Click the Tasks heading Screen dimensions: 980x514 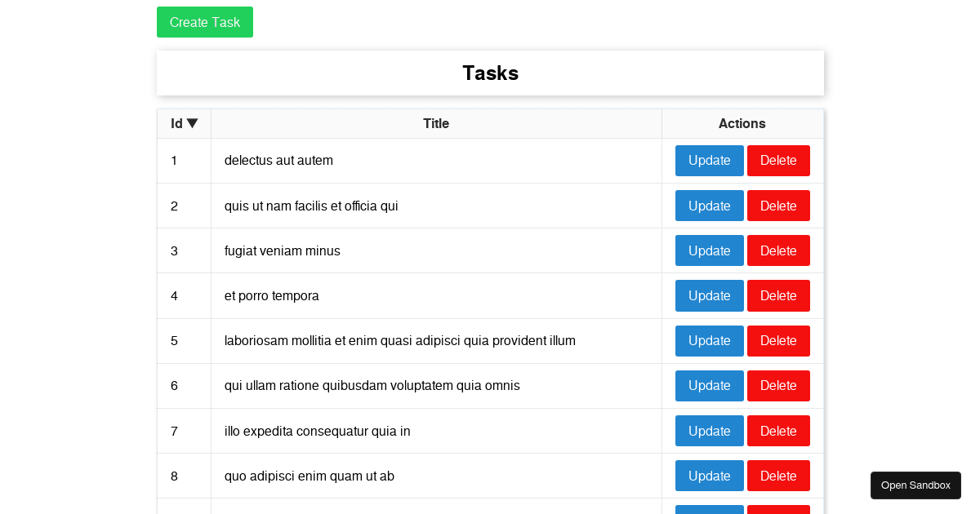coord(490,73)
